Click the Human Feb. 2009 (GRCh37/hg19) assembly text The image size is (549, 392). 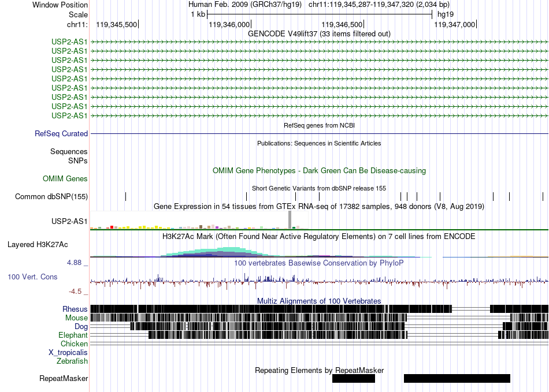click(x=245, y=5)
